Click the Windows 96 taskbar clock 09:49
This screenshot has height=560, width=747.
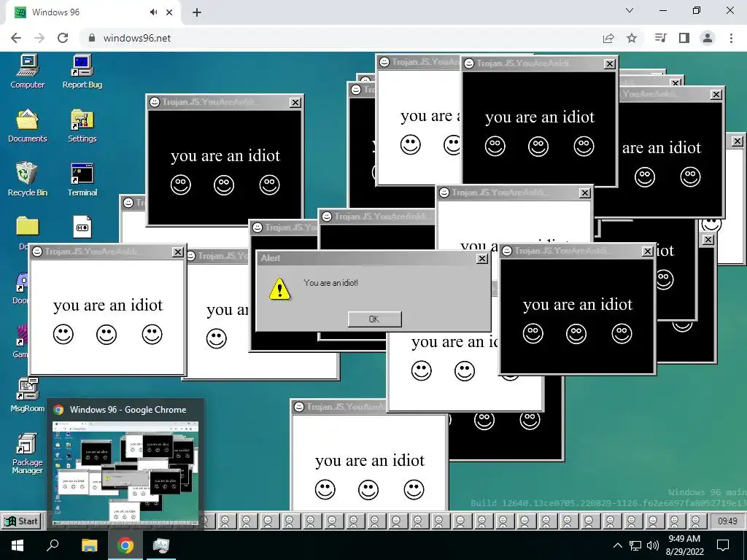click(727, 521)
